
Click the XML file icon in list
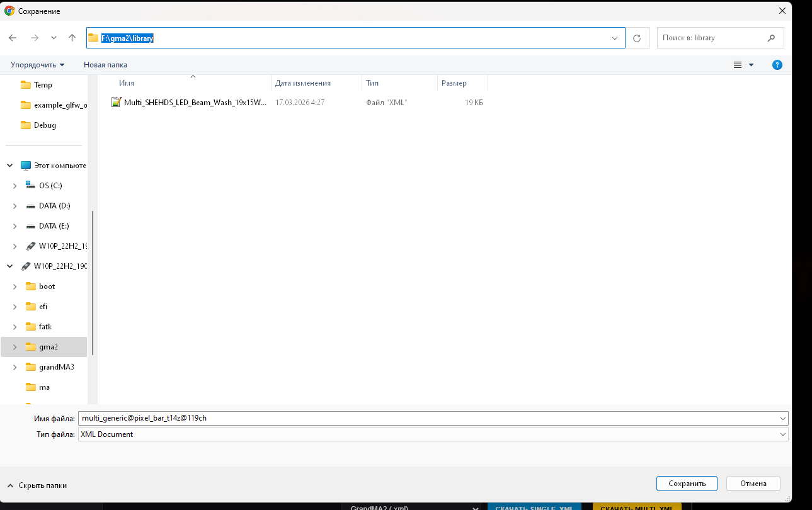click(116, 102)
